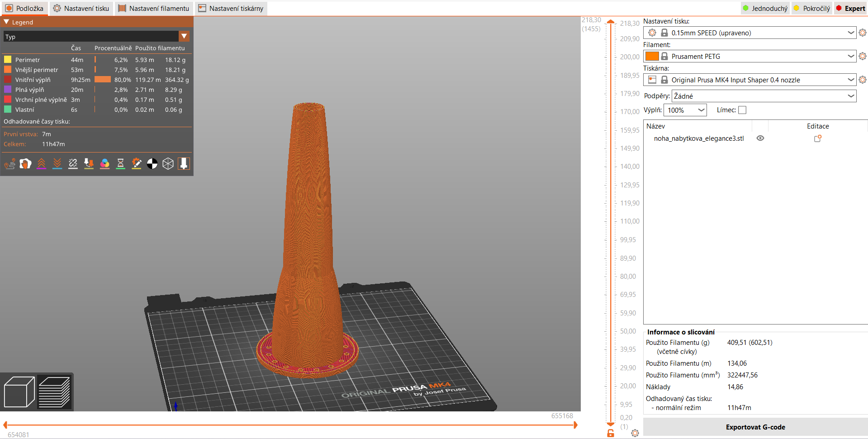Viewport: 868px width, 439px height.
Task: Toggle visibility of noha_nabytkova_elegance3.stl eye icon
Action: click(x=760, y=138)
